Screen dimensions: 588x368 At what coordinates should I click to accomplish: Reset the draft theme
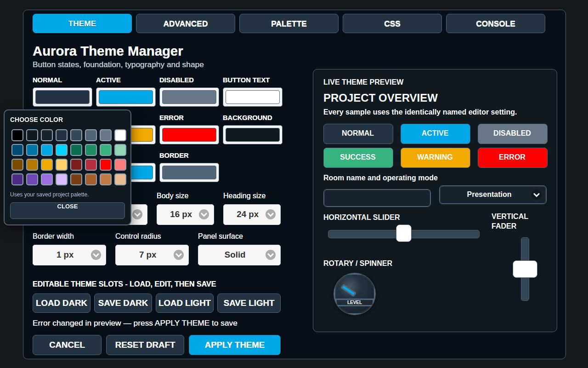pos(145,345)
